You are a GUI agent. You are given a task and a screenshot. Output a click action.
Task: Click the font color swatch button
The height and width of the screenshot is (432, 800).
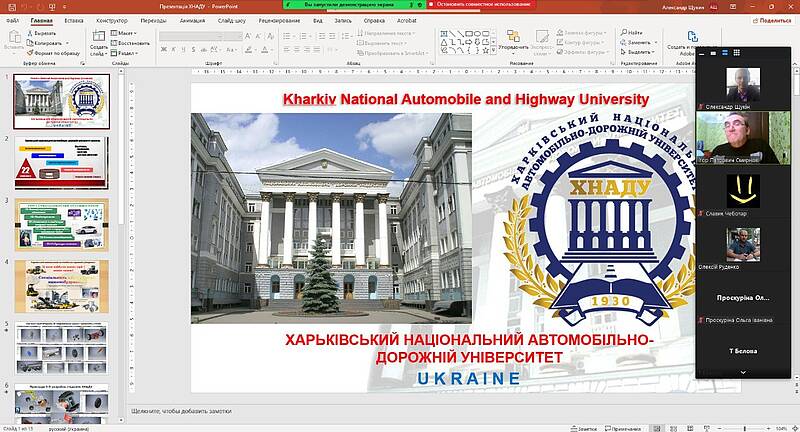264,49
